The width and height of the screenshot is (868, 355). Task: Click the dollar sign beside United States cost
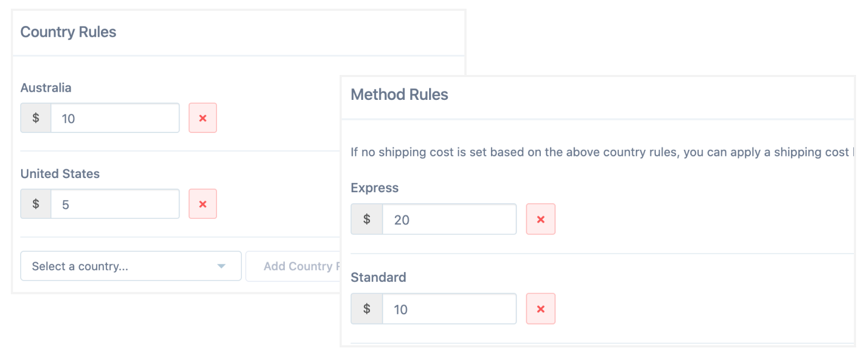pyautogui.click(x=36, y=204)
